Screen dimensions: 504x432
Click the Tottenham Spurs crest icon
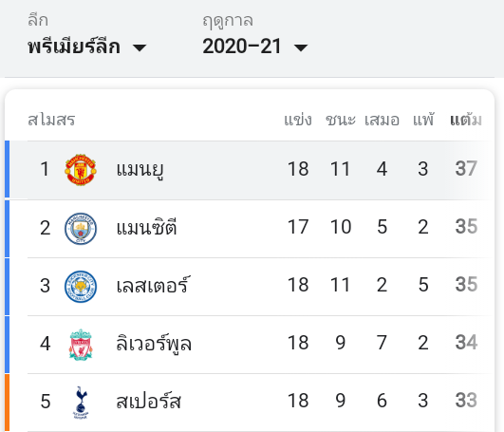[x=81, y=403]
